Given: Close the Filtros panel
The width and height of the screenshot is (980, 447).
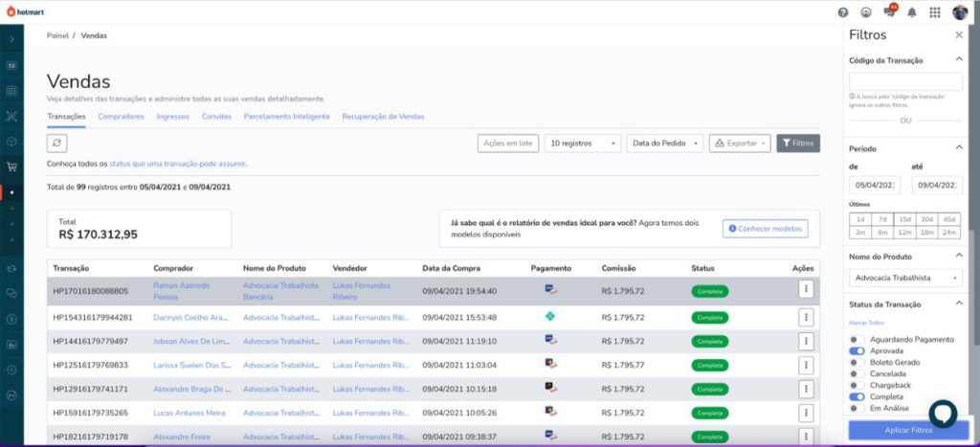Looking at the screenshot, I should tap(959, 35).
